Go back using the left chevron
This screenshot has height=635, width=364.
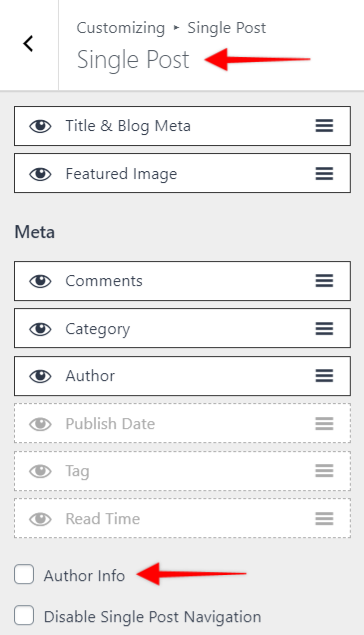tap(28, 43)
